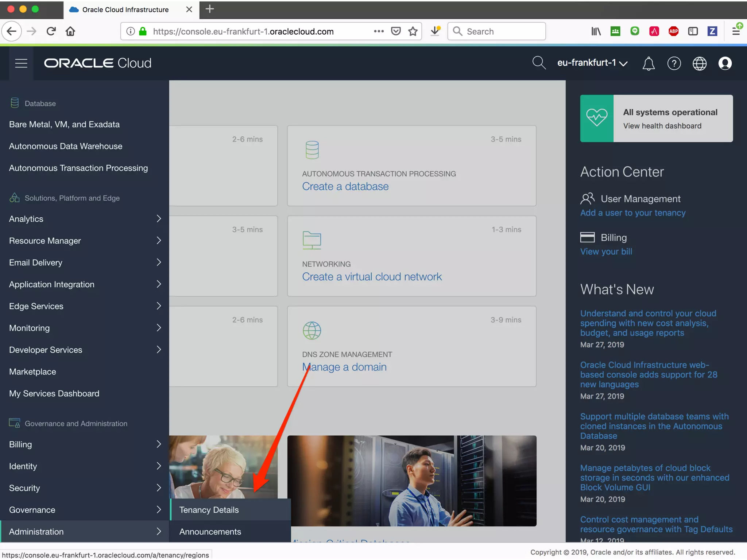Image resolution: width=747 pixels, height=560 pixels.
Task: Click the hamburger navigation menu icon
Action: (21, 63)
